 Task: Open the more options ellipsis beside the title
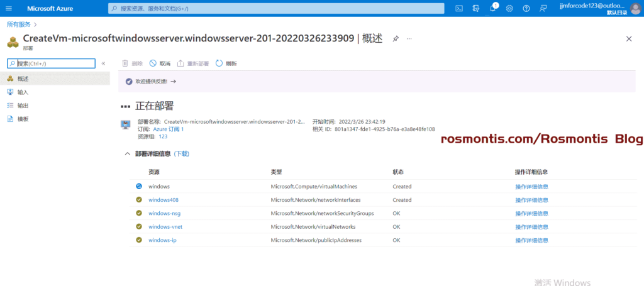click(x=409, y=38)
